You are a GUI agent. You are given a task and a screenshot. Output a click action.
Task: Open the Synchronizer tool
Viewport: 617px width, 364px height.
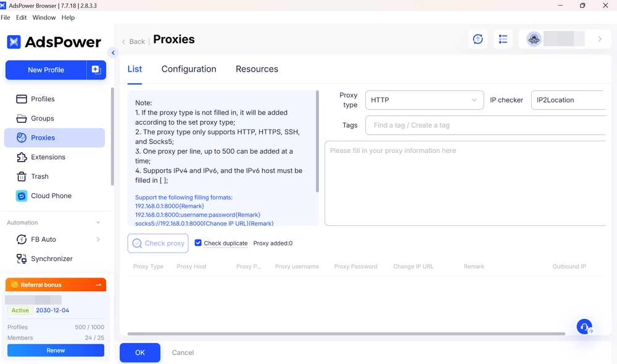pos(52,259)
